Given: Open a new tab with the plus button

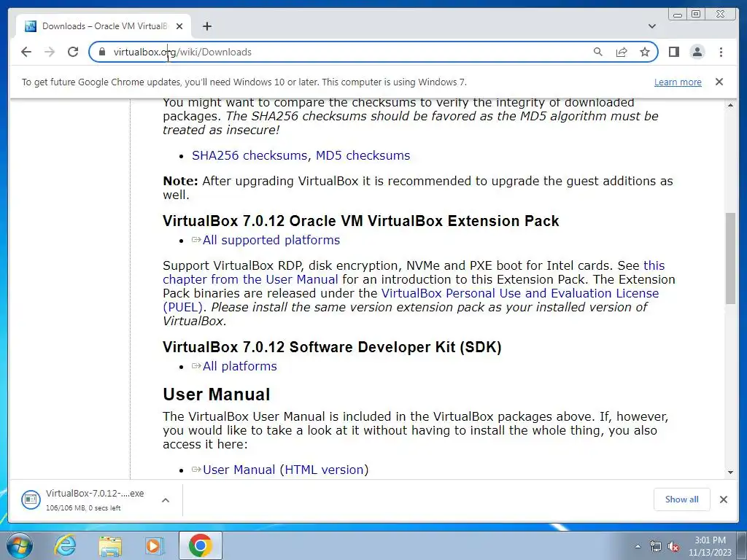Looking at the screenshot, I should pyautogui.click(x=206, y=26).
